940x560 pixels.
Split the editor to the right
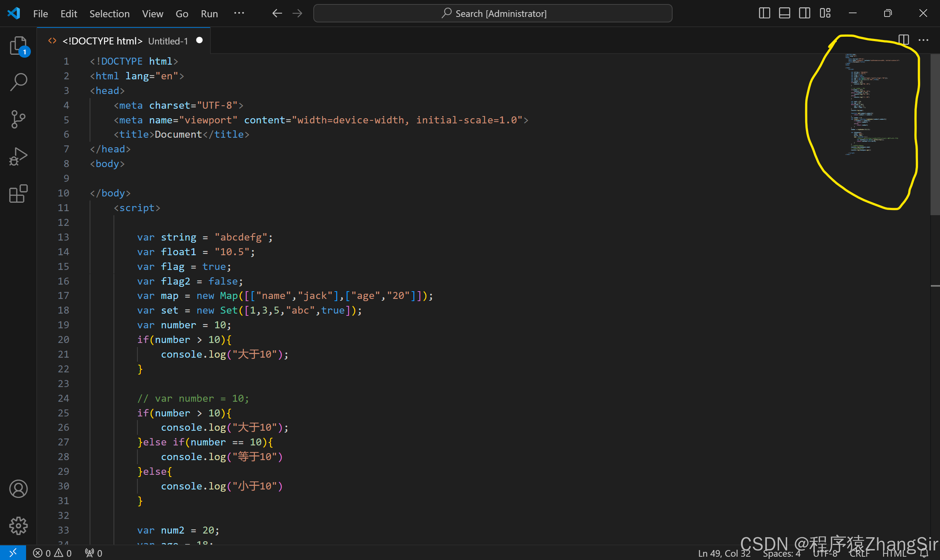click(x=903, y=40)
